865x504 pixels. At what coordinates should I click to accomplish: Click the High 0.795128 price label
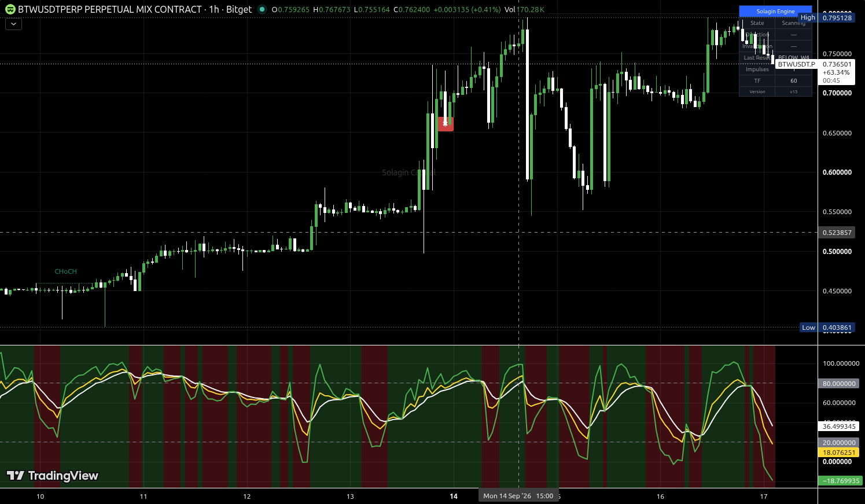tap(826, 18)
